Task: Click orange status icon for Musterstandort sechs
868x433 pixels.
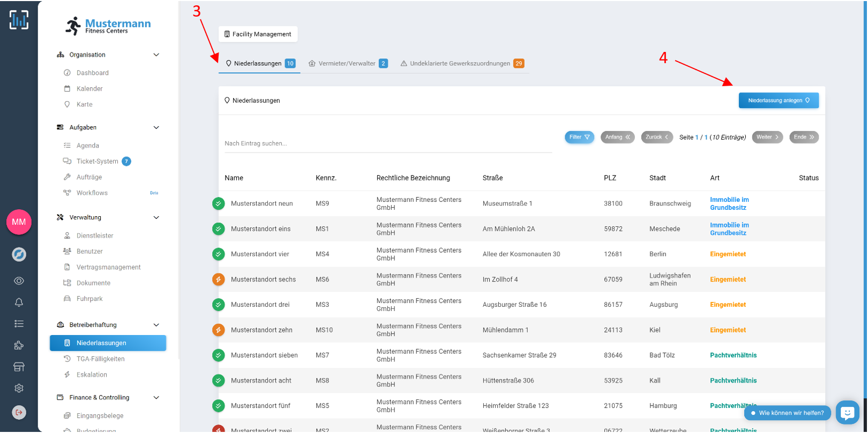Action: (x=219, y=279)
